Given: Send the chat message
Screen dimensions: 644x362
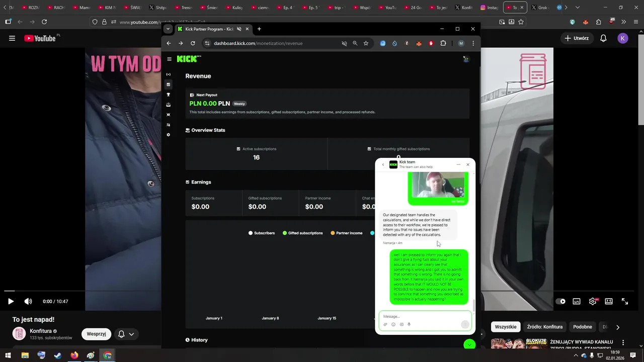Looking at the screenshot, I should tap(465, 324).
